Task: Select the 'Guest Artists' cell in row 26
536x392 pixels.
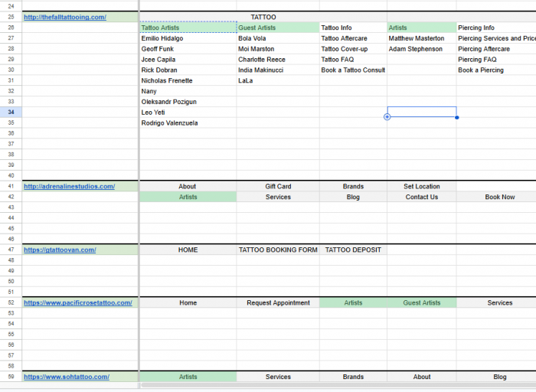Action: 278,28
